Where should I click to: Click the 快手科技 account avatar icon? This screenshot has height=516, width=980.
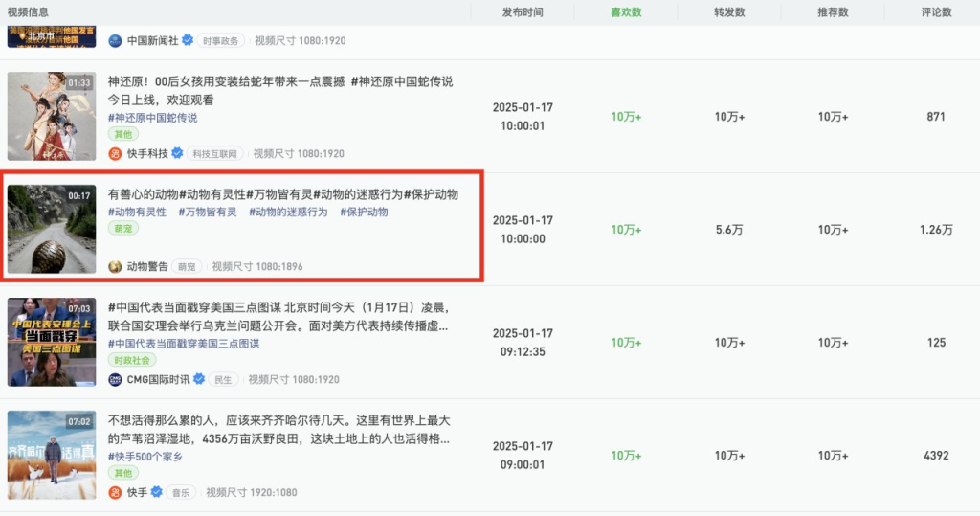point(115,154)
